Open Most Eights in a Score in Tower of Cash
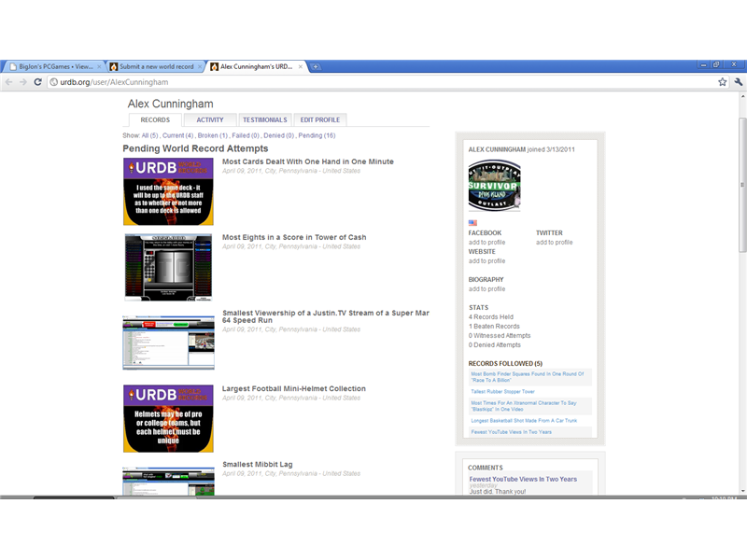The height and width of the screenshot is (560, 747). pyautogui.click(x=294, y=237)
